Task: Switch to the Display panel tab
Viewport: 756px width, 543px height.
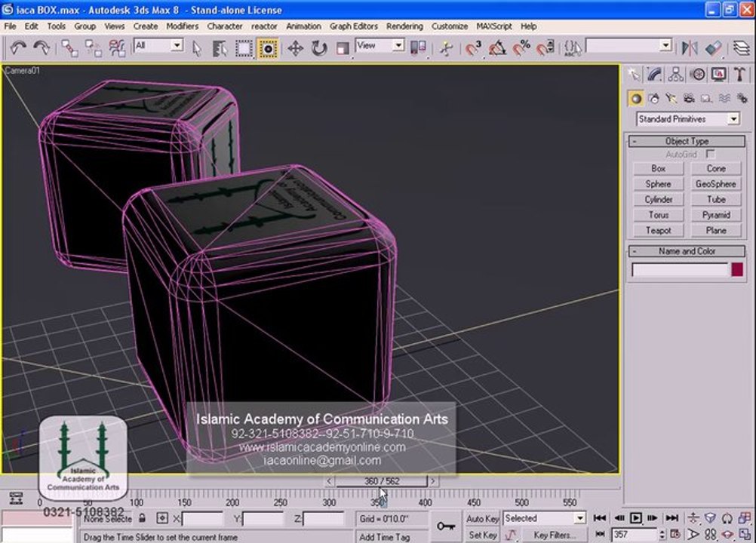Action: [x=718, y=74]
